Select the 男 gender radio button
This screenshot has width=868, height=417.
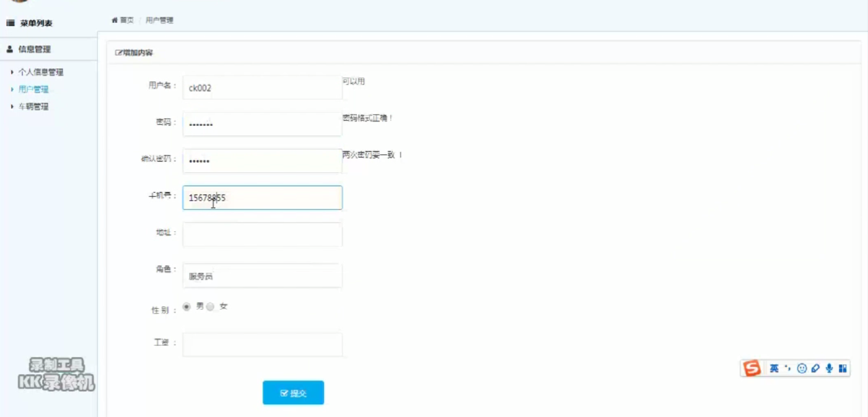click(x=186, y=306)
